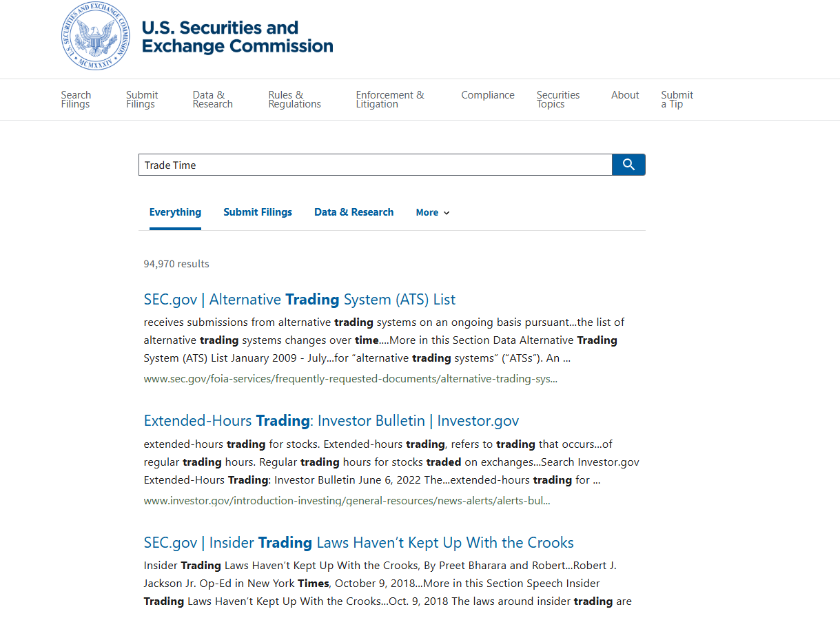Open the About menu
Viewport: 840px width, 618px height.
[625, 95]
